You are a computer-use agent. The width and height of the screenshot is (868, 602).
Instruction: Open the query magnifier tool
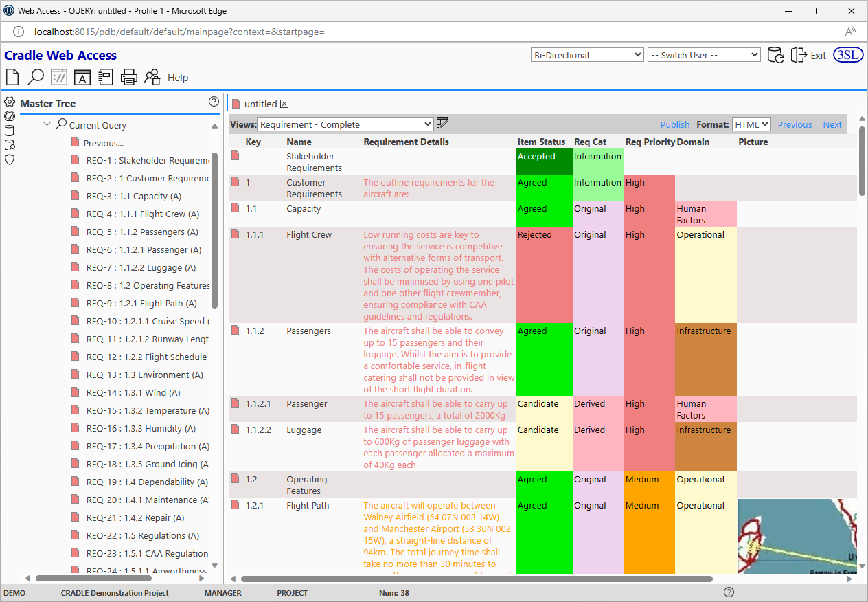[x=36, y=77]
